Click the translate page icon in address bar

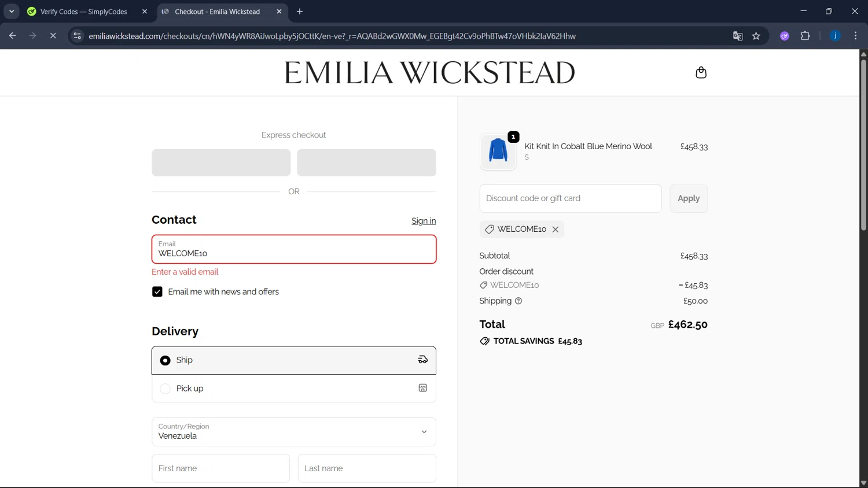point(738,36)
